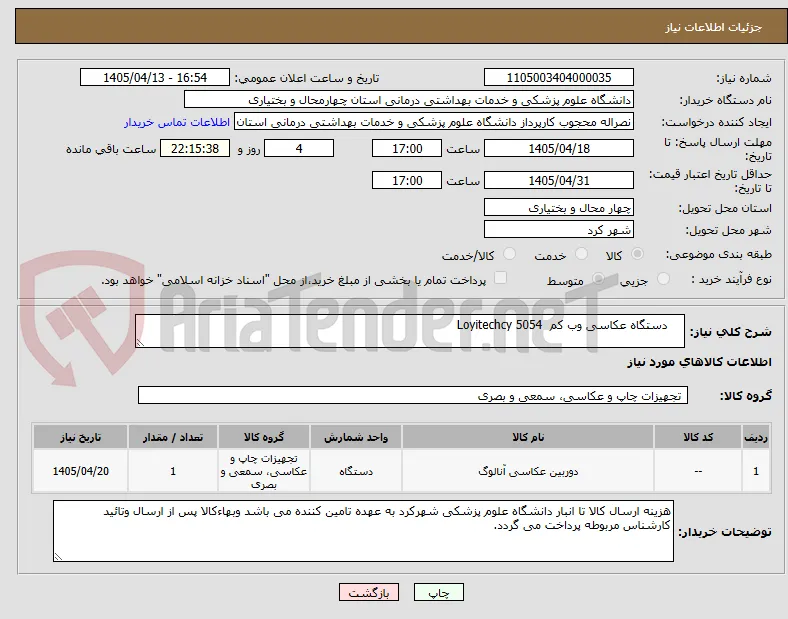Image resolution: width=788 pixels, height=619 pixels.
Task: Open the اطلاعات تماس خریدار link
Action: tap(177, 122)
